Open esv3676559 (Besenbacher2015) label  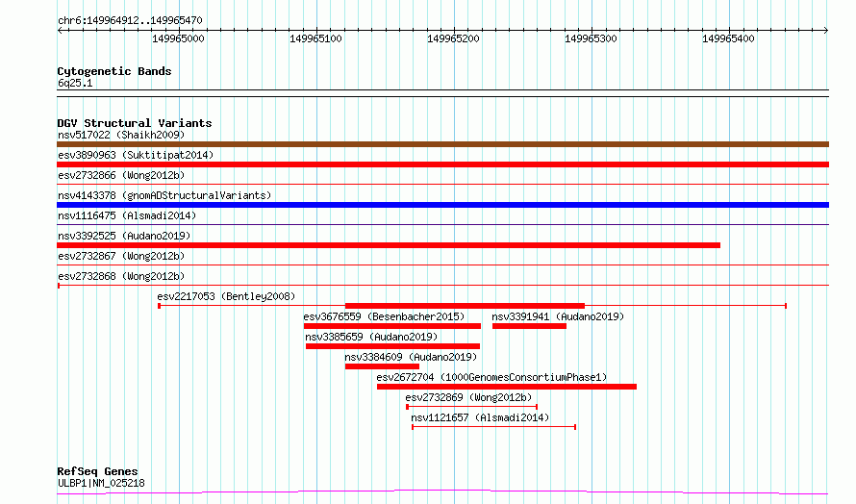pos(384,316)
